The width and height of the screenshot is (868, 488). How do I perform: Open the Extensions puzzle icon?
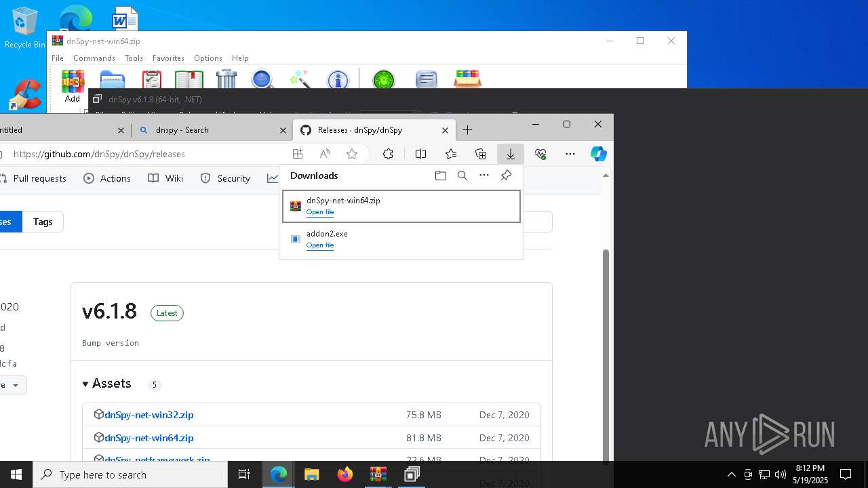[388, 155]
